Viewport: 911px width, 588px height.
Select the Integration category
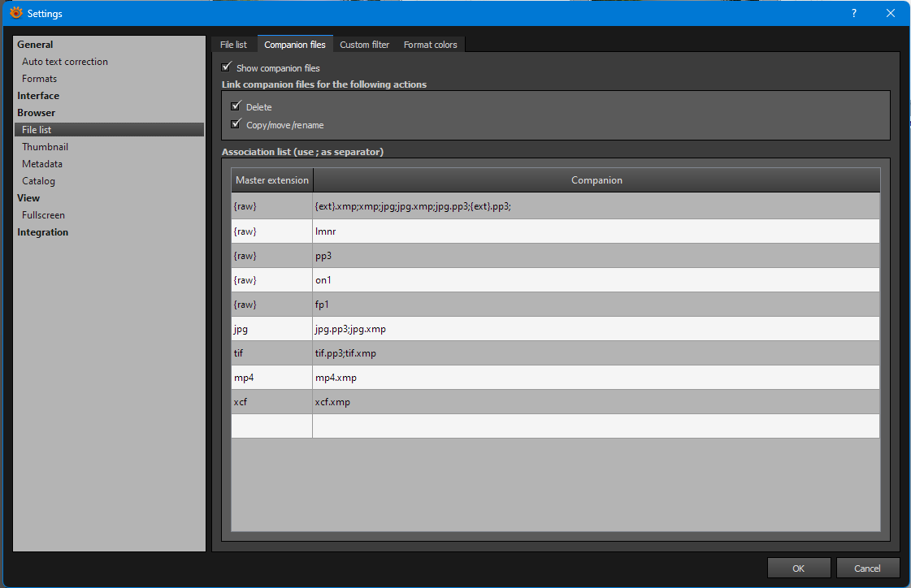coord(42,232)
